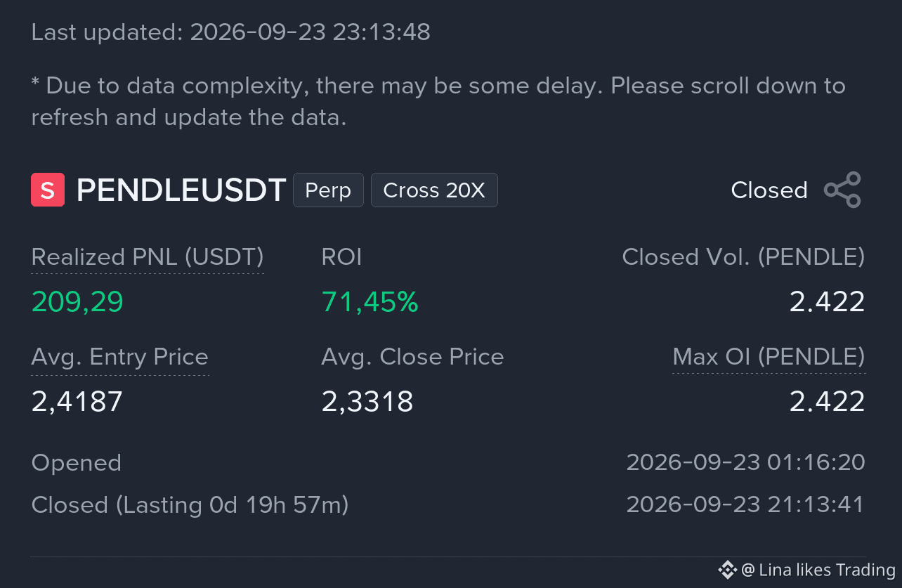
Task: Click the Closed status text
Action: [769, 190]
